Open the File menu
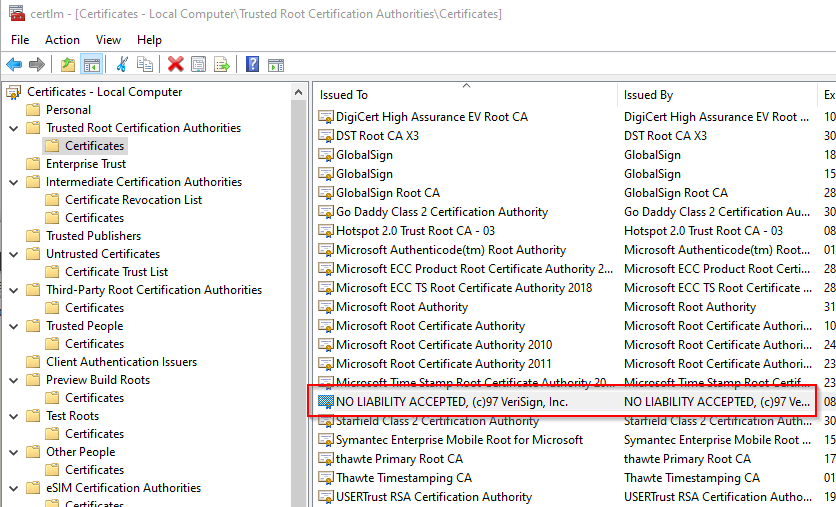 pos(20,40)
